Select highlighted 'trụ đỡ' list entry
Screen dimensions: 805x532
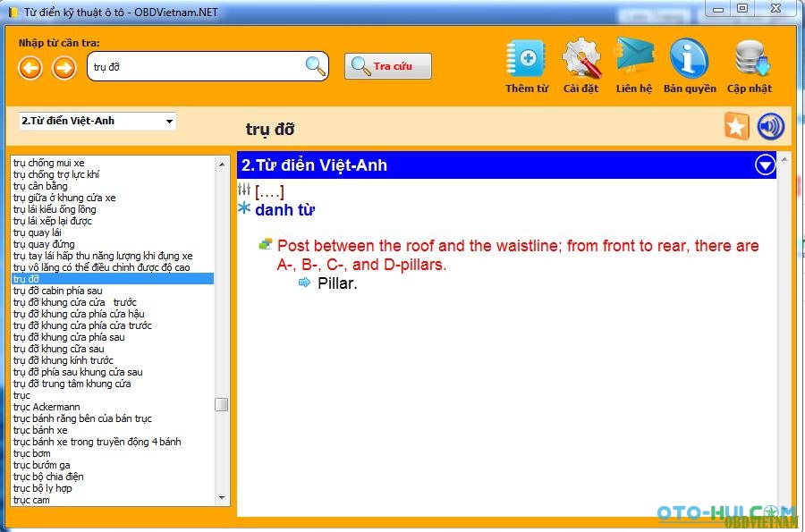[x=113, y=279]
